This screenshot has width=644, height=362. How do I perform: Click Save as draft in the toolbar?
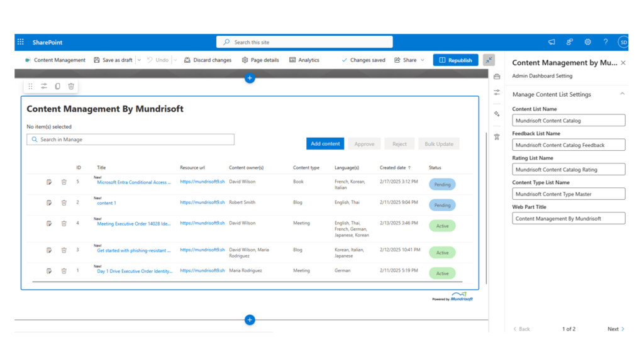(x=113, y=60)
